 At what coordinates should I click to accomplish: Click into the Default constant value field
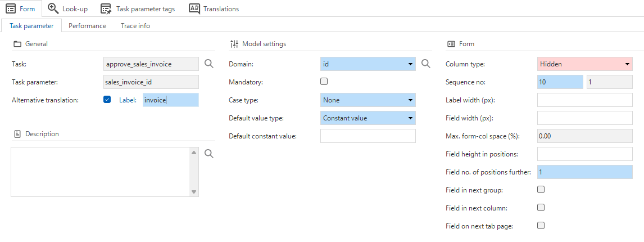point(368,136)
